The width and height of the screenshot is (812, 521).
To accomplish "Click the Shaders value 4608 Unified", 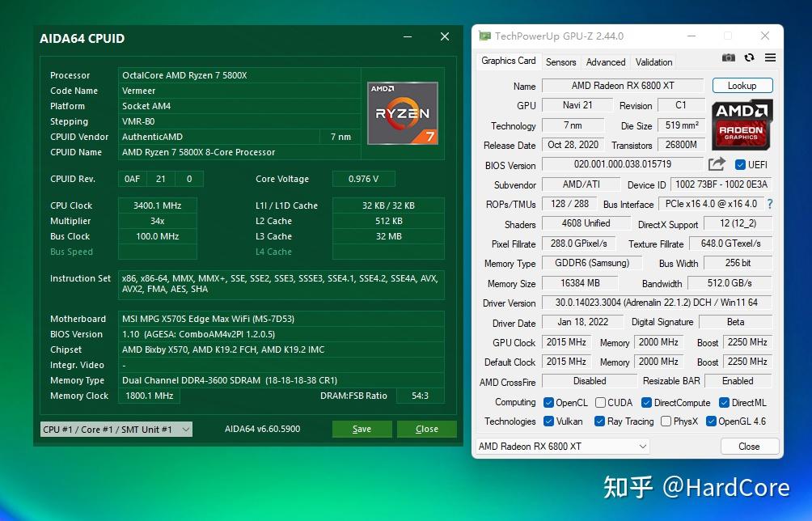I will pos(586,223).
